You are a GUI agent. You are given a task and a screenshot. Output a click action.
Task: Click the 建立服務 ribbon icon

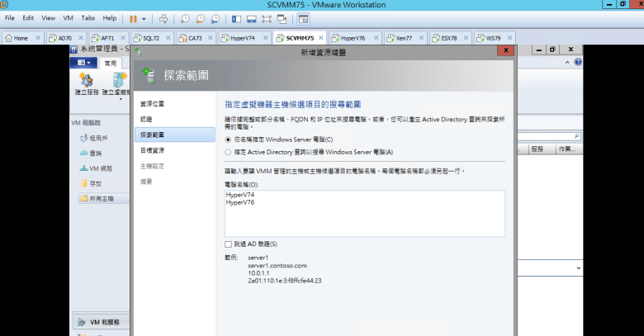click(x=85, y=82)
